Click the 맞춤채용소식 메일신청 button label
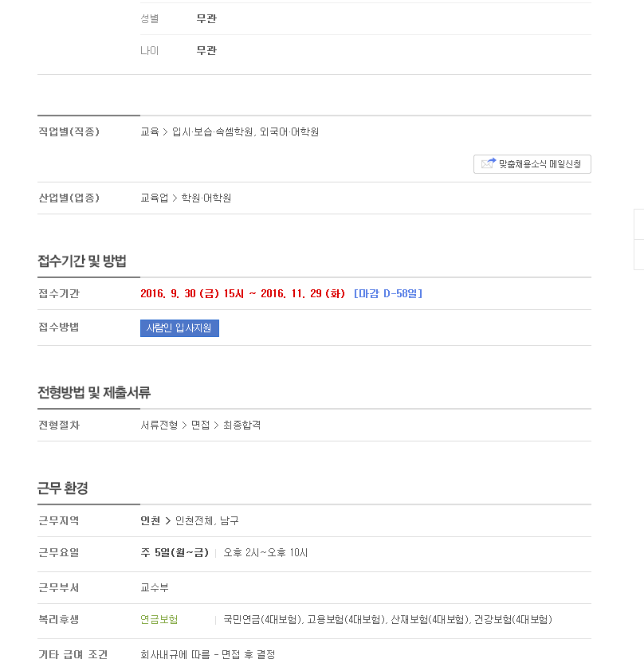Image resolution: width=644 pixels, height=667 pixels. tap(540, 164)
